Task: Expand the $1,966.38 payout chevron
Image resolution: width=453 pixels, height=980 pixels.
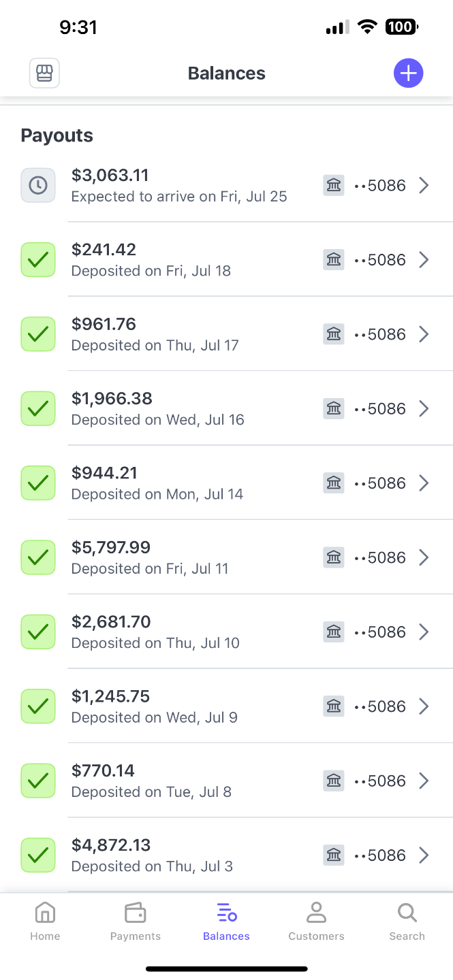Action: tap(424, 408)
